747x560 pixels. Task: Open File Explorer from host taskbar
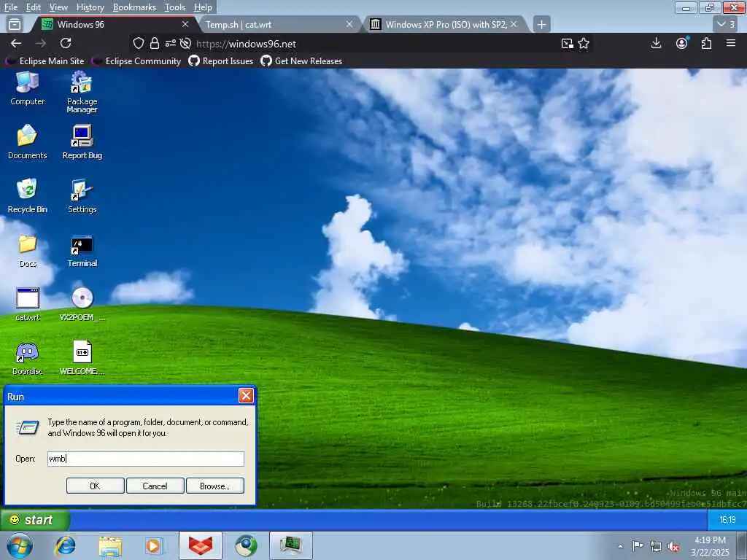click(110, 545)
